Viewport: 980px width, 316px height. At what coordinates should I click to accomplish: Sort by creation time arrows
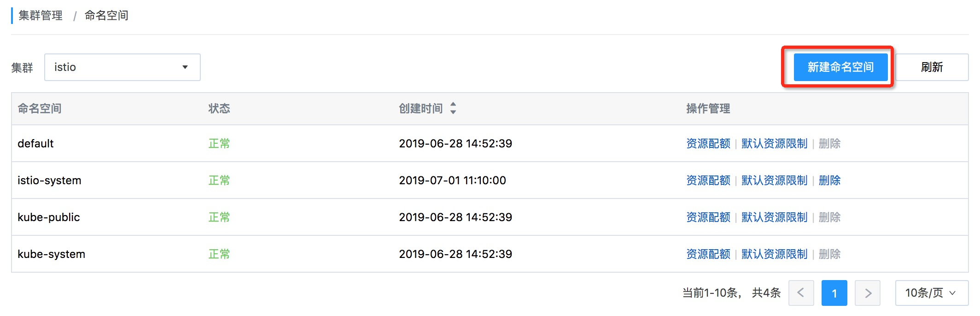tap(453, 108)
